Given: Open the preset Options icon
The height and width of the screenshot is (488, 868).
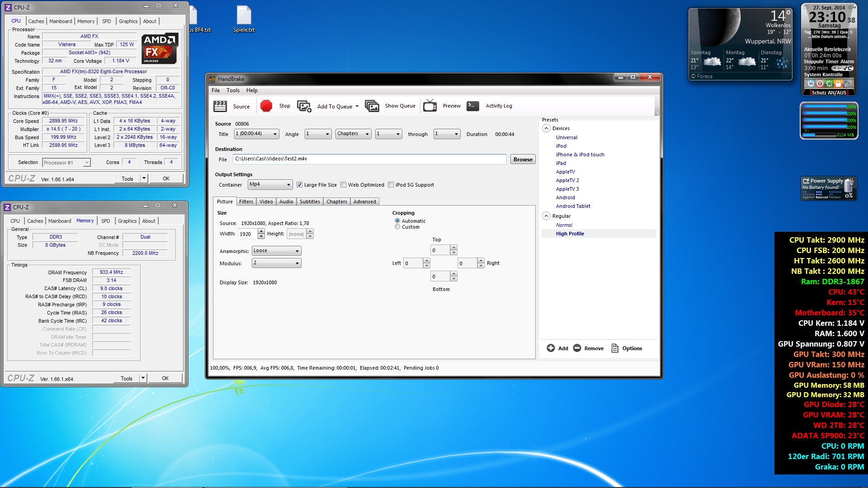Looking at the screenshot, I should coord(615,348).
